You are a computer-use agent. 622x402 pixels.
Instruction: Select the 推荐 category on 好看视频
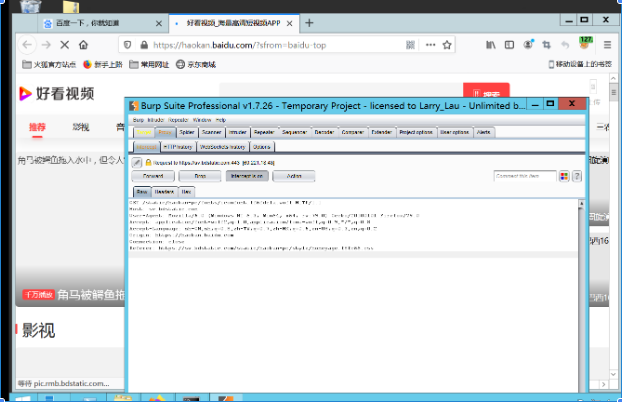(x=37, y=127)
